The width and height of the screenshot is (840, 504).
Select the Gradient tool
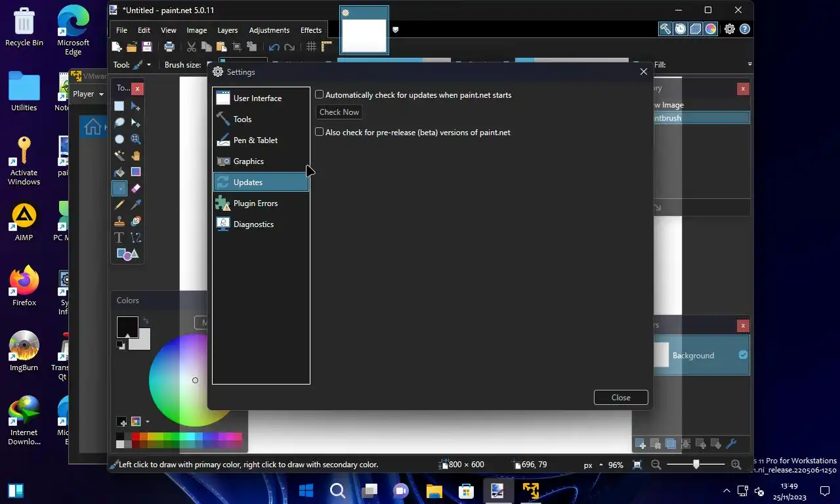click(136, 172)
